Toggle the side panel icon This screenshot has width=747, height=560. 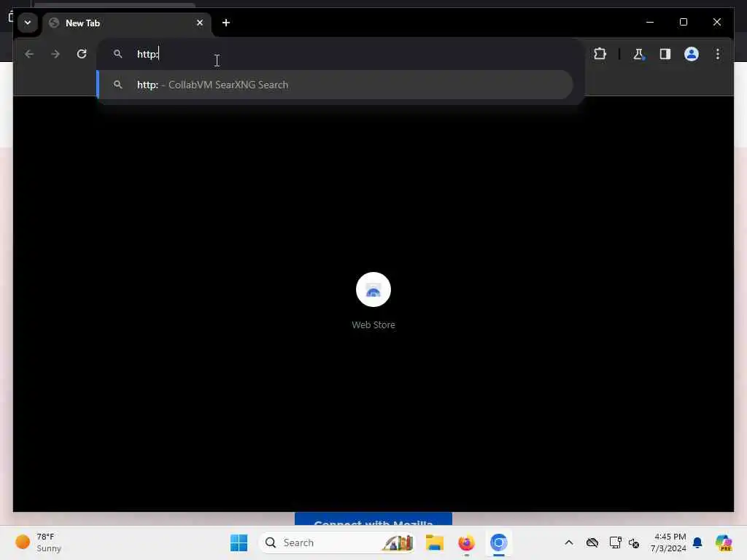(665, 54)
